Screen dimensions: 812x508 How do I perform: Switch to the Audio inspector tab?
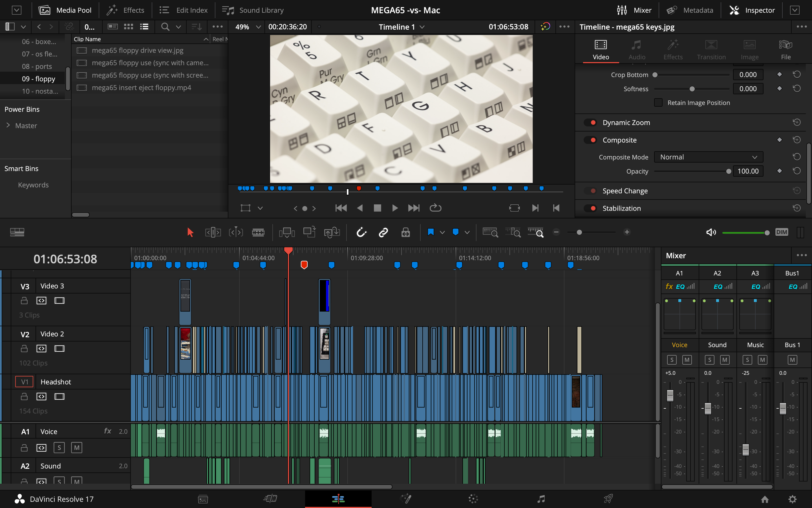[637, 50]
